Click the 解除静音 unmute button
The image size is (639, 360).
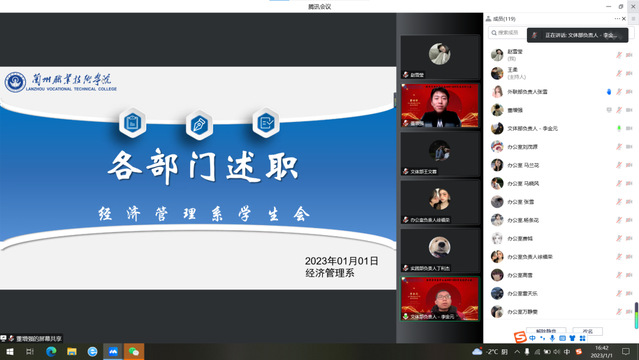point(546,331)
